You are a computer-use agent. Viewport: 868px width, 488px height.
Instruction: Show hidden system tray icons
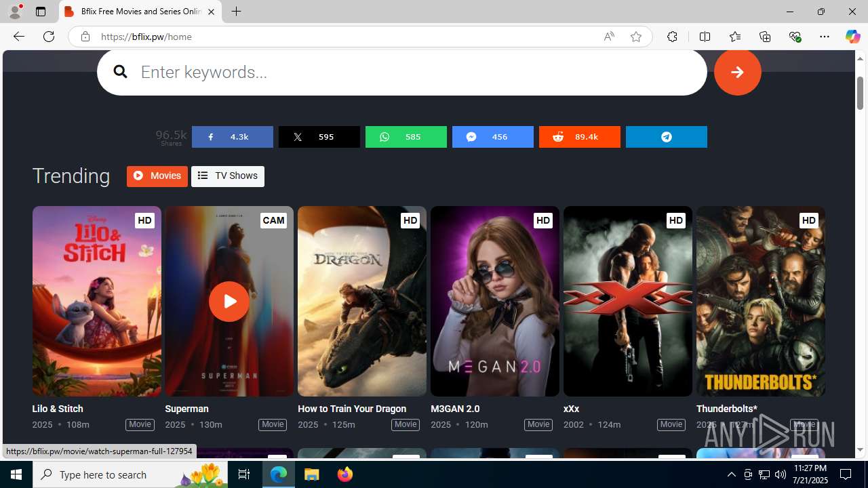731,474
